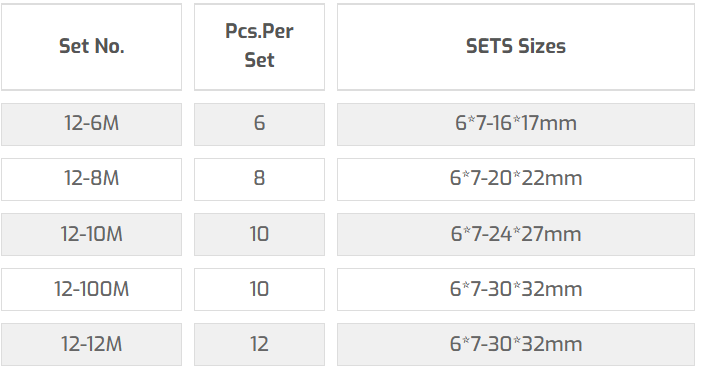This screenshot has height=369, width=703.
Task: Select the 6*7-20*22mm sizes cell
Action: point(516,179)
